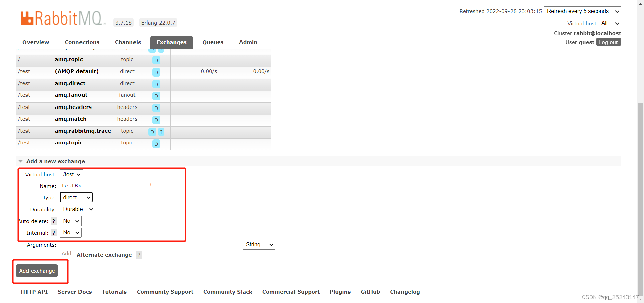The height and width of the screenshot is (303, 644).
Task: Open the Tutorials link
Action: tap(114, 292)
